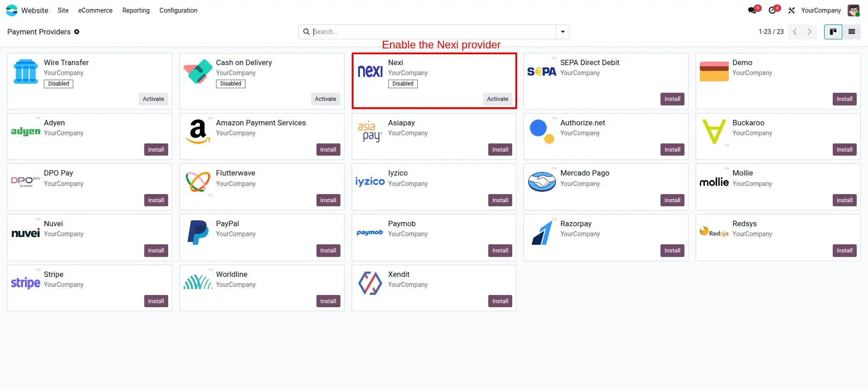This screenshot has height=390, width=868.
Task: Click the Payment Providers breadcrumb title
Action: pos(39,32)
